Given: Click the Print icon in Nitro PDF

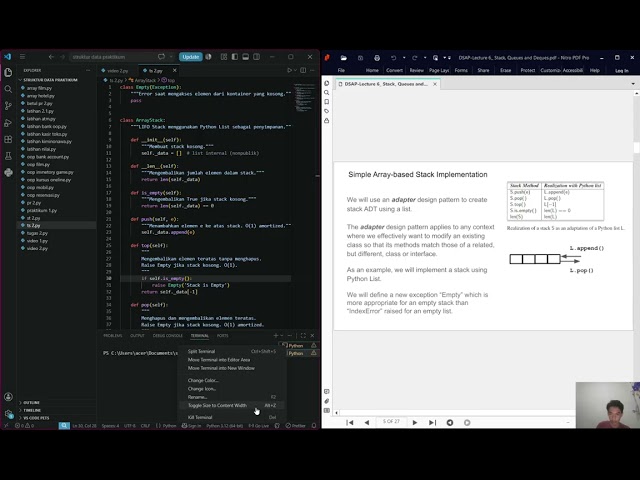Looking at the screenshot, I should click(x=377, y=58).
